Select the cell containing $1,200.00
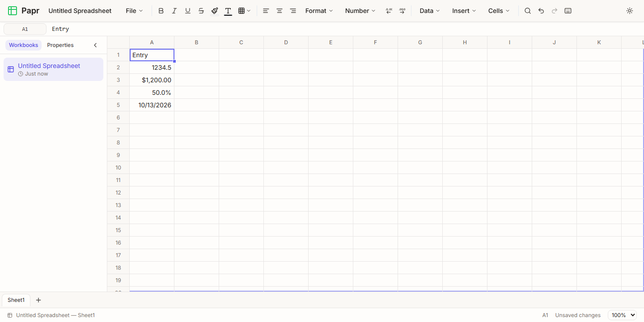644x322 pixels. [x=152, y=80]
